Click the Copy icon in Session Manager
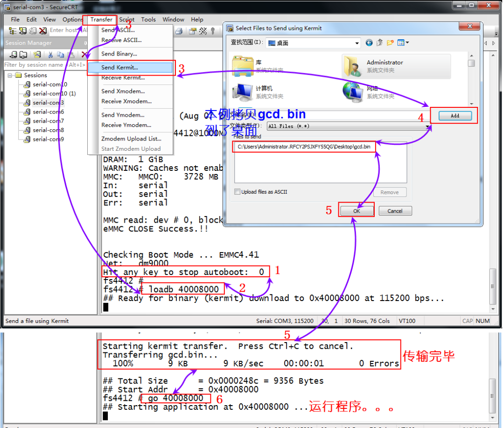Screen dimensions: 504x428 (x=60, y=55)
